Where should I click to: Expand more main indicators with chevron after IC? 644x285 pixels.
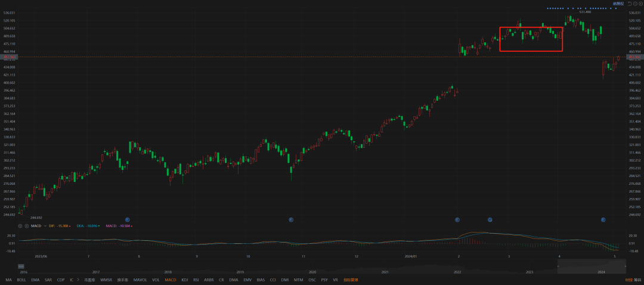point(78,280)
